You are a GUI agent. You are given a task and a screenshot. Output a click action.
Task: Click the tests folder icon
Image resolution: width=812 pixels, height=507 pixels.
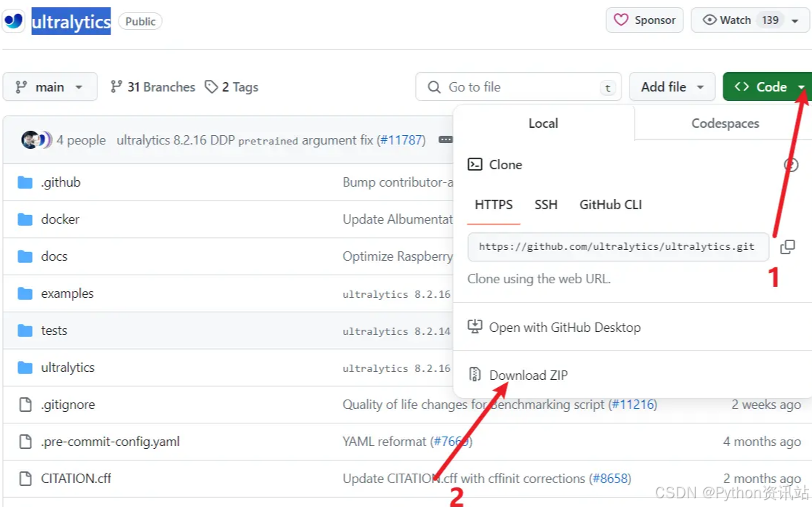click(25, 330)
